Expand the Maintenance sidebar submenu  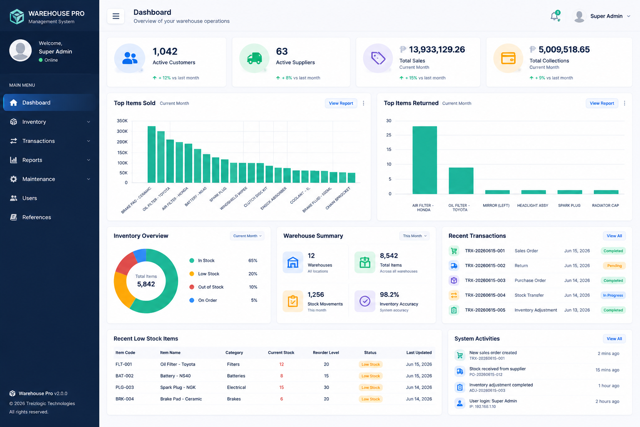[89, 179]
